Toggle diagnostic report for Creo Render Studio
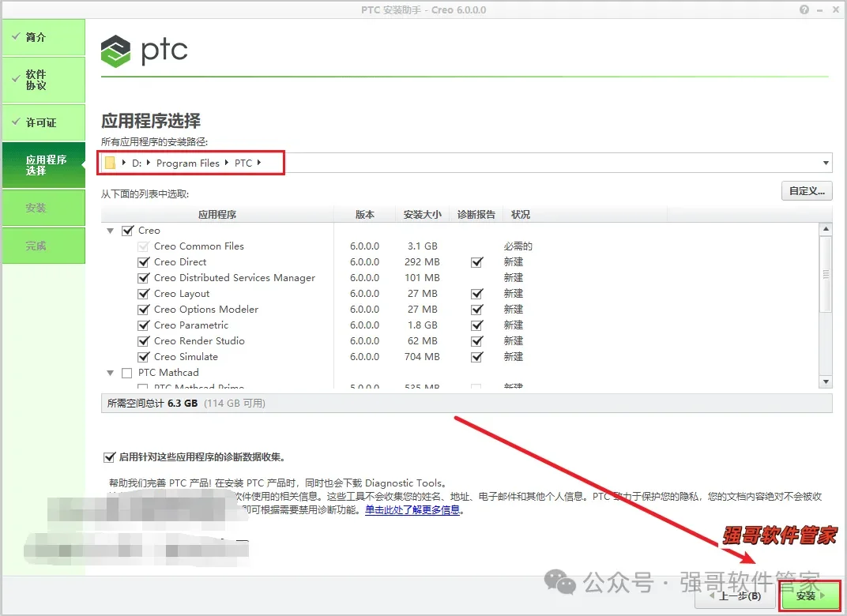The width and height of the screenshot is (847, 616). point(476,341)
